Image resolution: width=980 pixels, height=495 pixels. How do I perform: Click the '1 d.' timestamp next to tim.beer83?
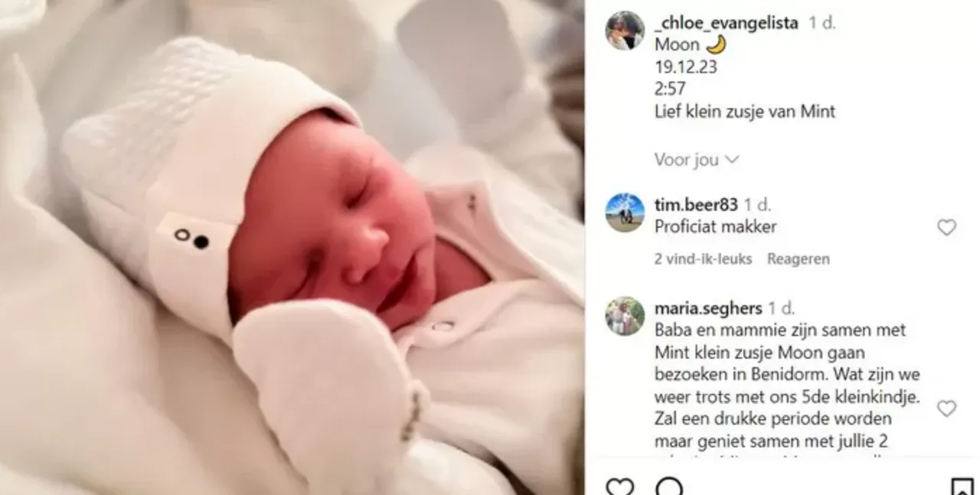758,205
